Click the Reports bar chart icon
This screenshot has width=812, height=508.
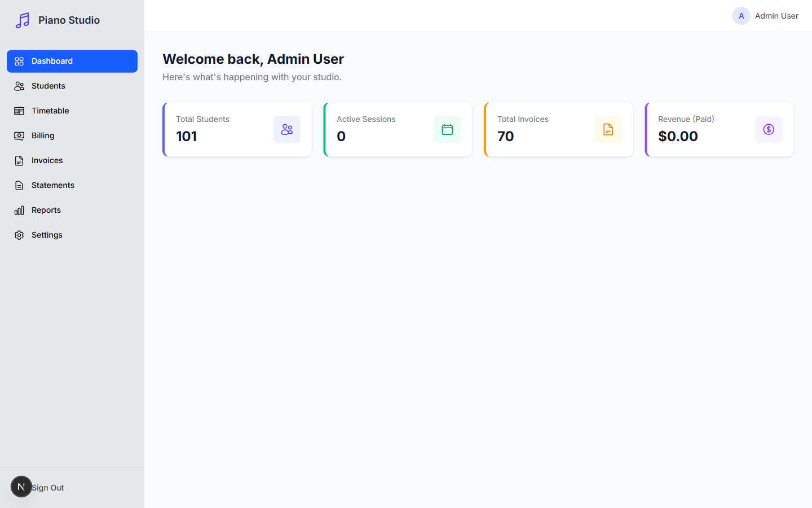tap(19, 210)
